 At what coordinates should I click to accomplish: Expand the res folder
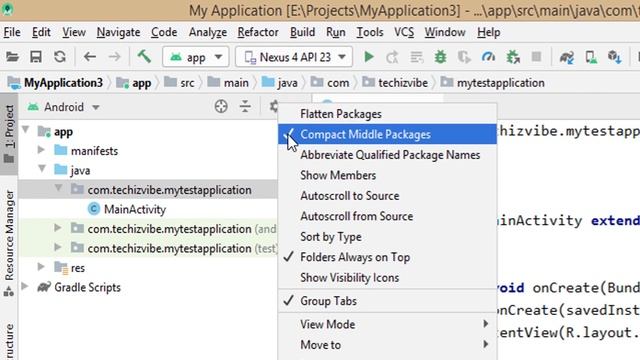click(41, 267)
